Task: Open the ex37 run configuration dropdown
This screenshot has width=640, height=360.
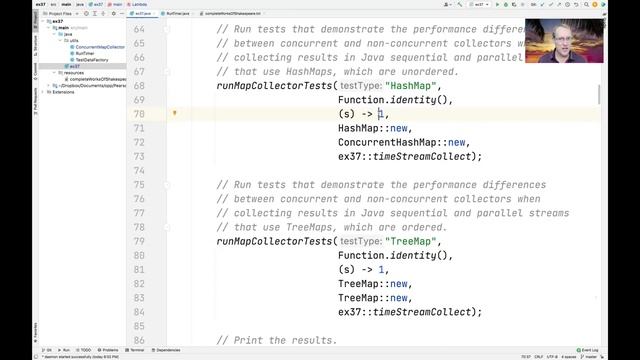Action: (479, 4)
